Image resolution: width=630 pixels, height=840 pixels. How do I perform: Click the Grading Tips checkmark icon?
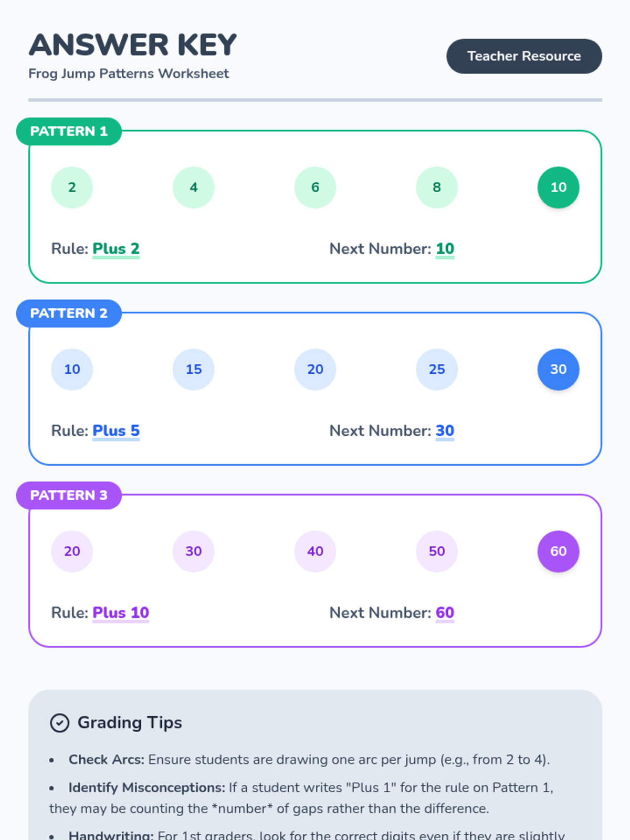point(59,723)
